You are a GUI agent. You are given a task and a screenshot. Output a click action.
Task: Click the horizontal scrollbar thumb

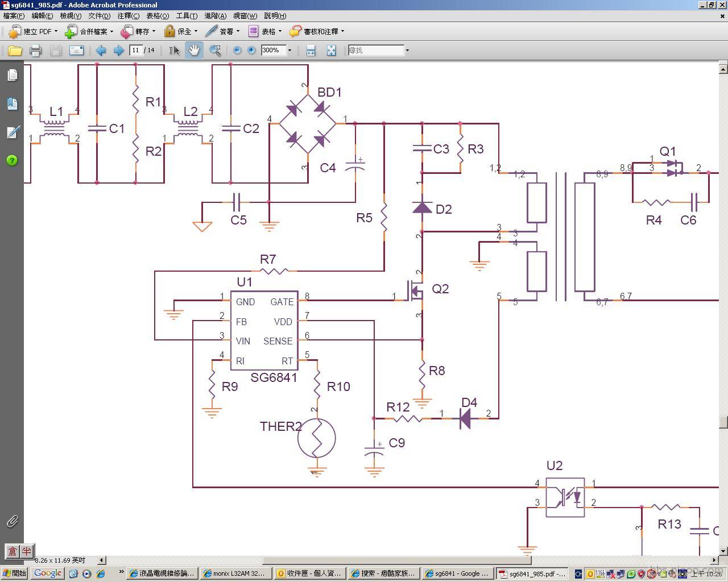[x=396, y=560]
